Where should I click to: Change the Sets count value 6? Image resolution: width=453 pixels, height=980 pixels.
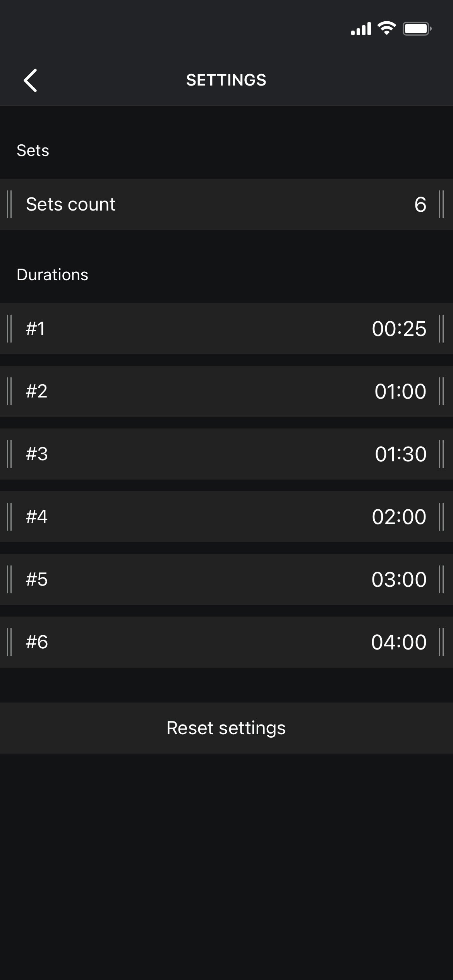(x=420, y=204)
